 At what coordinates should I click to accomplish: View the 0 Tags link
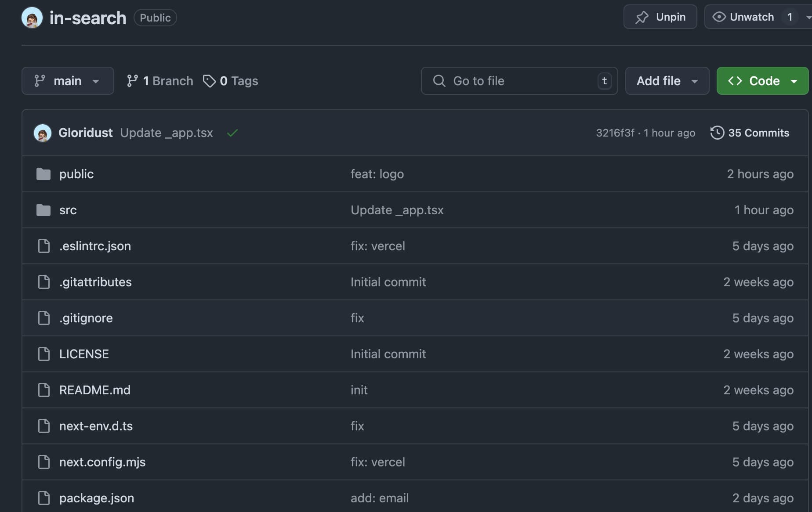231,81
